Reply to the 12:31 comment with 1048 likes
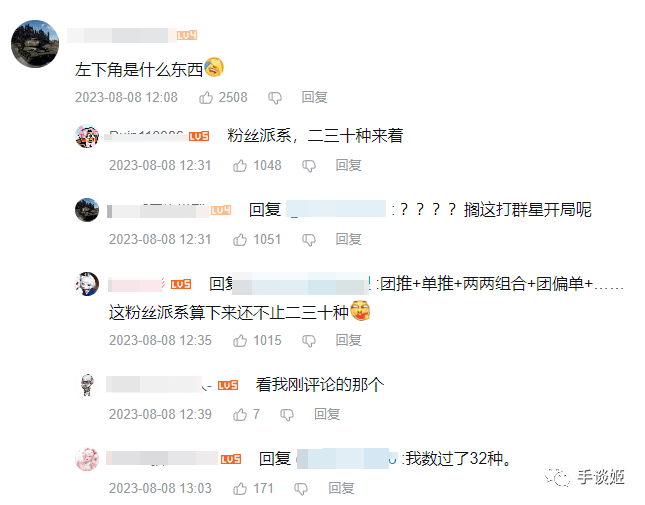Image resolution: width=645 pixels, height=505 pixels. click(x=348, y=165)
